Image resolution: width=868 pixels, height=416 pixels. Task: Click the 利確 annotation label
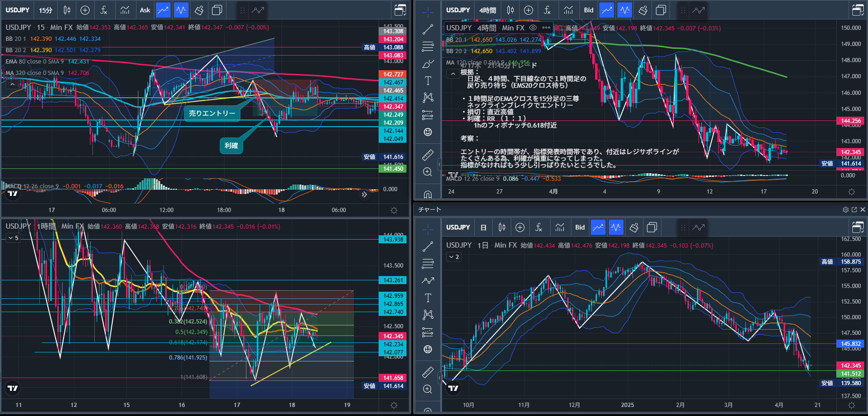click(231, 146)
